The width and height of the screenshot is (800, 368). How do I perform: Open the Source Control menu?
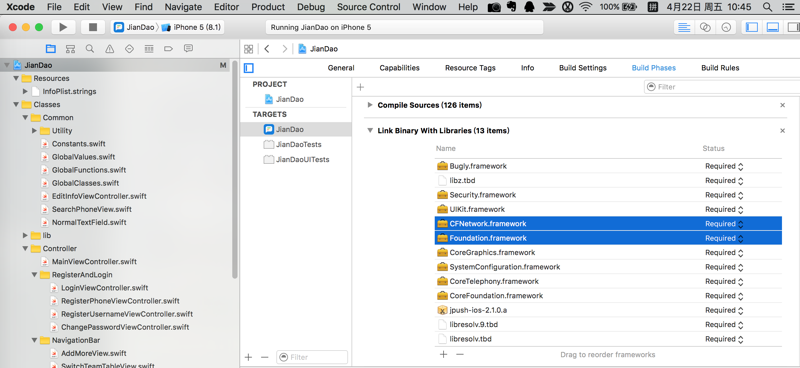click(368, 7)
